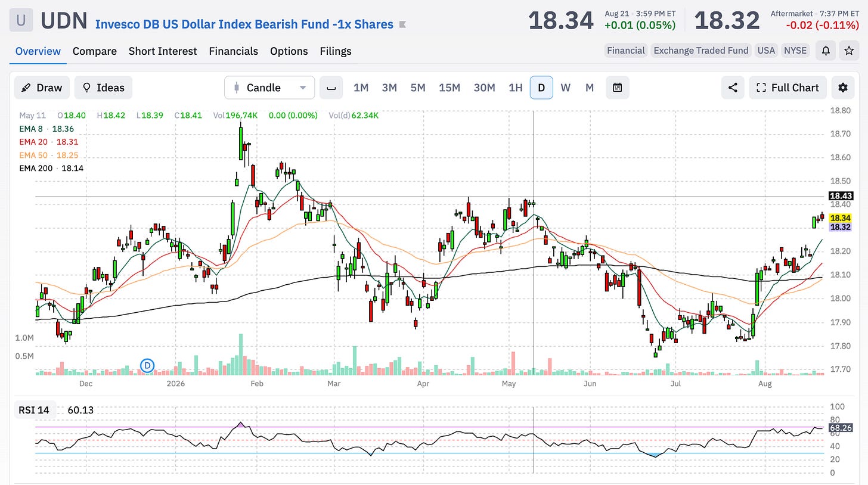View the Financials tab

(x=233, y=51)
